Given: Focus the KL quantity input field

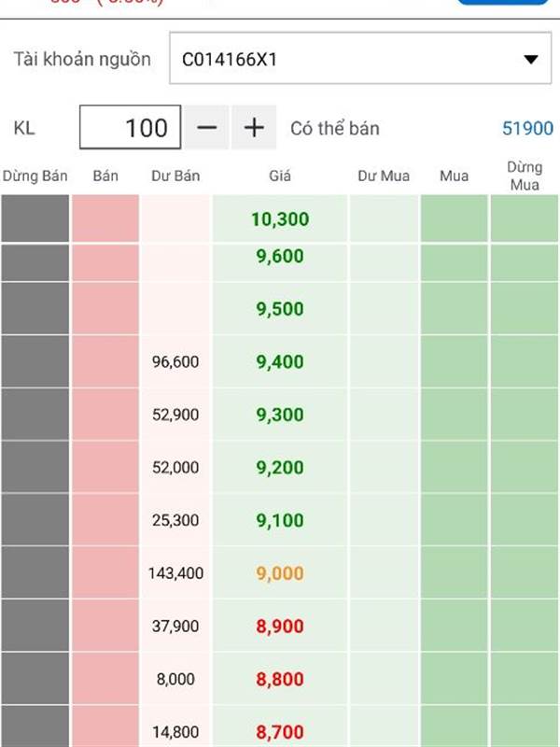Looking at the screenshot, I should pos(130,127).
